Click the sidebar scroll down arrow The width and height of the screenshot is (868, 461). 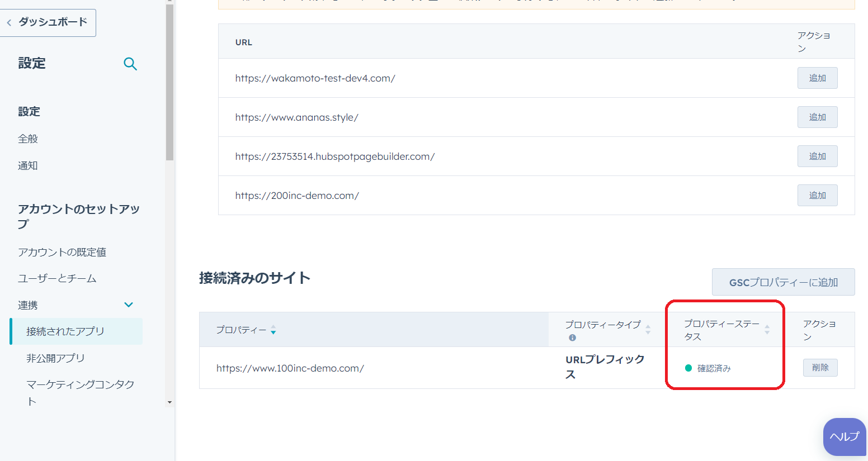[x=169, y=402]
